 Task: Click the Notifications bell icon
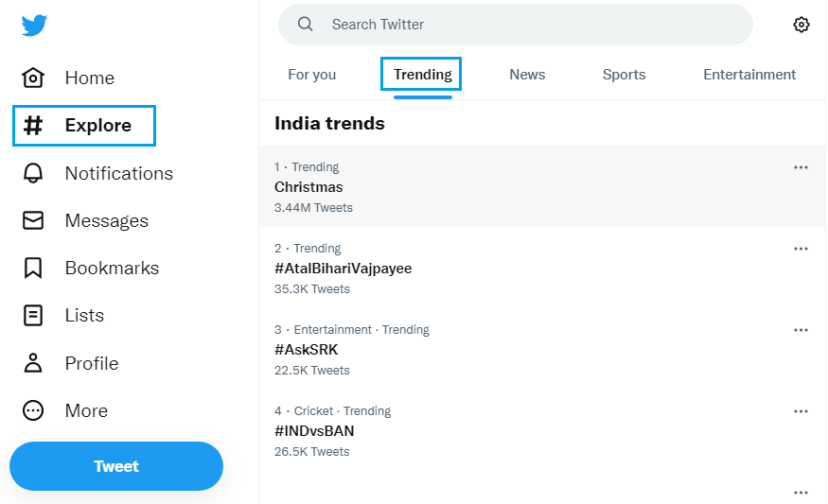(33, 173)
